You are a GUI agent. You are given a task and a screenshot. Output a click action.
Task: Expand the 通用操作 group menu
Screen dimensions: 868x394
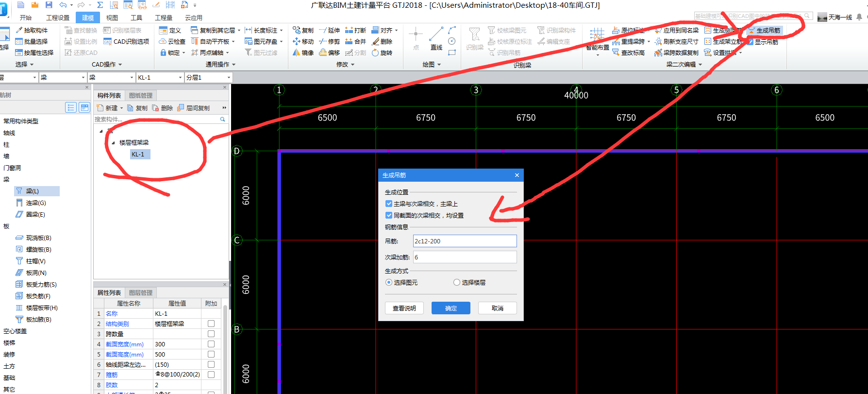click(220, 64)
